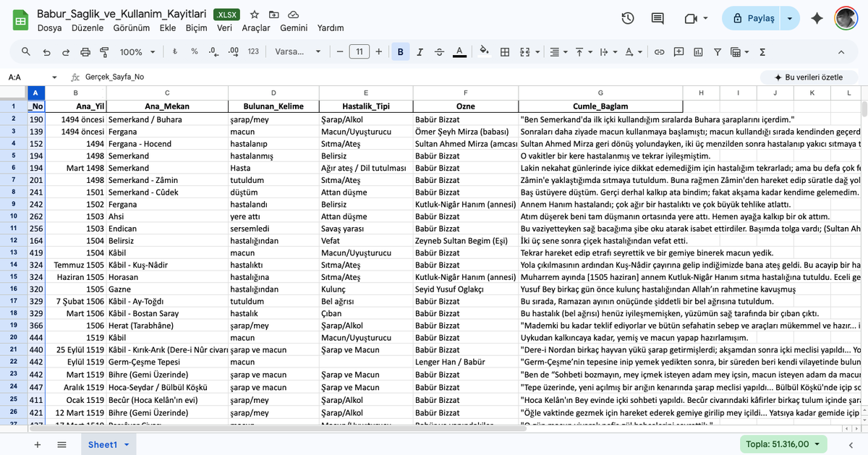The height and width of the screenshot is (455, 868).
Task: Open the fill color picker
Action: pos(485,52)
